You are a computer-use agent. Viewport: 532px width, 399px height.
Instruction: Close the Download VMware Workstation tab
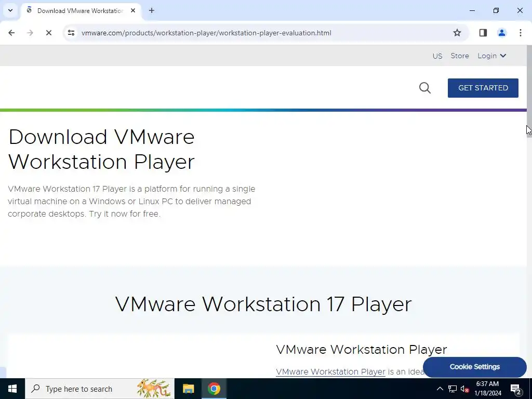click(133, 10)
